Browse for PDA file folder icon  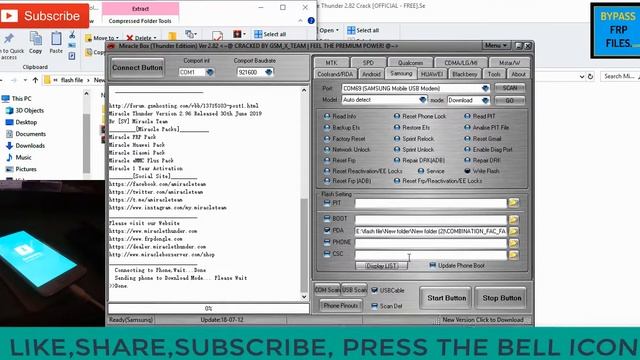513,231
